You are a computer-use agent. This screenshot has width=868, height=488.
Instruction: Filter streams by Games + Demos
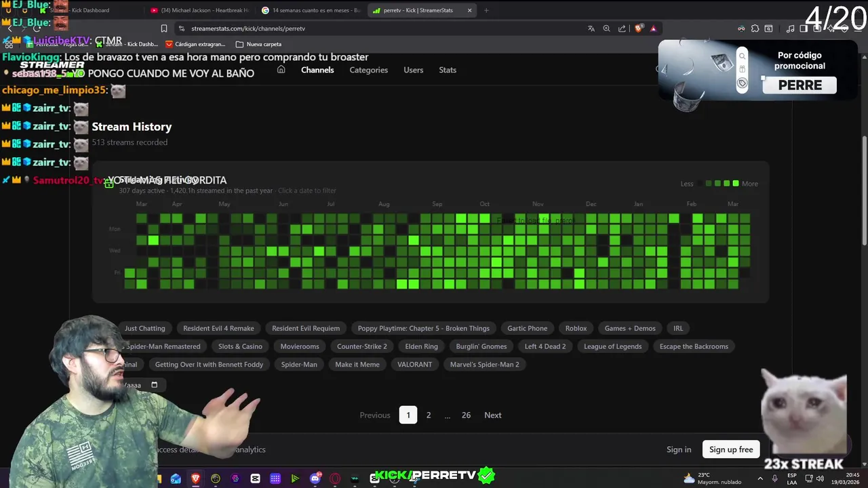click(x=630, y=328)
